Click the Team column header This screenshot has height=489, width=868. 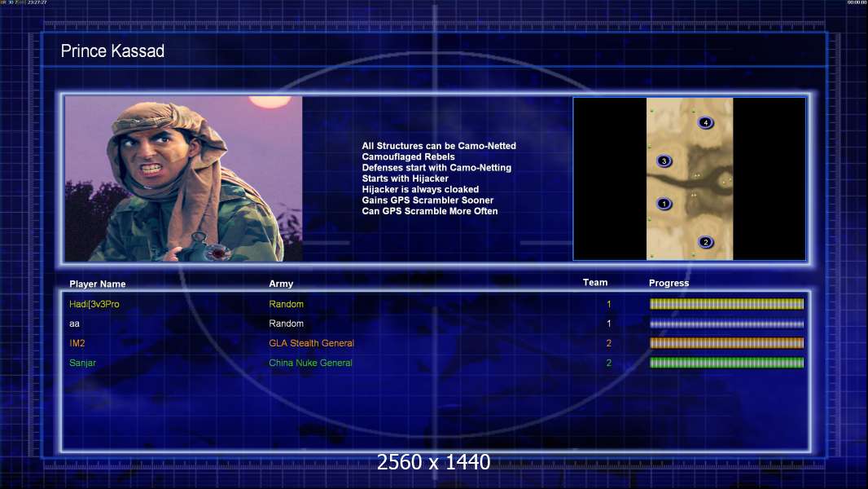click(595, 283)
